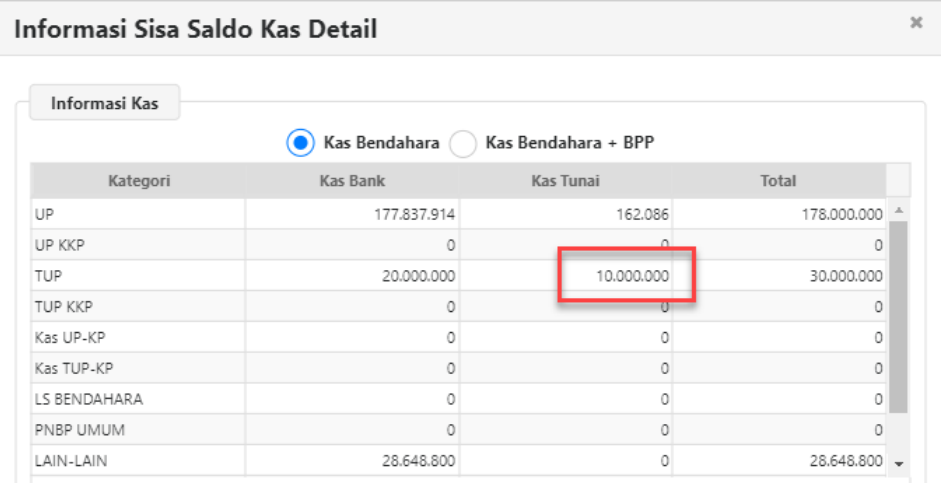Click the Kas Tunai column header
The image size is (941, 483).
564,181
